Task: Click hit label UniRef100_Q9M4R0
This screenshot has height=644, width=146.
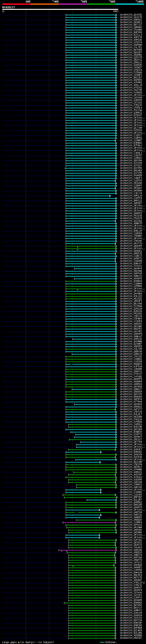Action: tap(131, 27)
